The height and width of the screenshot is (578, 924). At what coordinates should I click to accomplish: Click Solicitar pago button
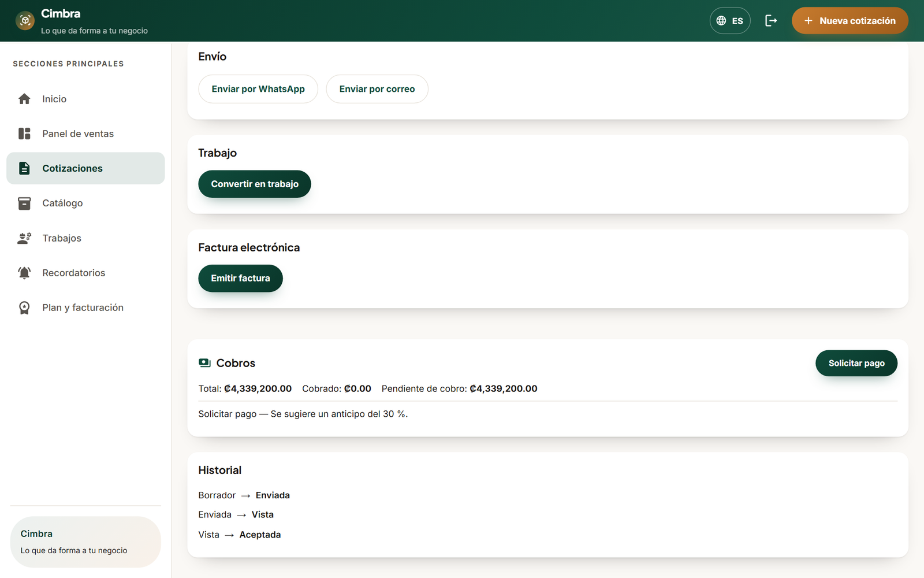(856, 363)
